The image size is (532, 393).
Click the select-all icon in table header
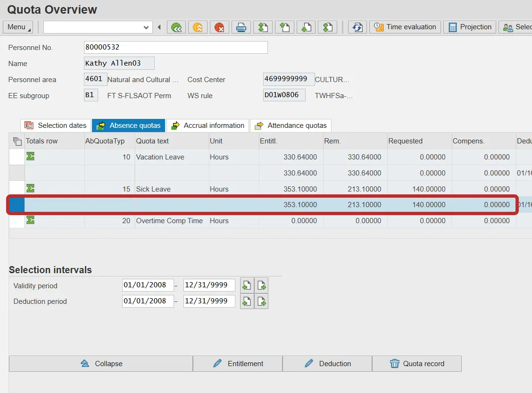click(x=17, y=141)
